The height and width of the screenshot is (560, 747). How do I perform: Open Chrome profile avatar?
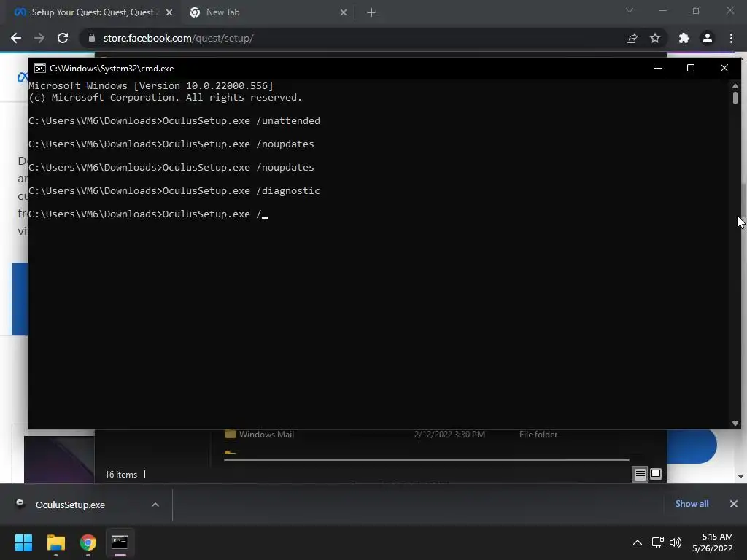[708, 38]
